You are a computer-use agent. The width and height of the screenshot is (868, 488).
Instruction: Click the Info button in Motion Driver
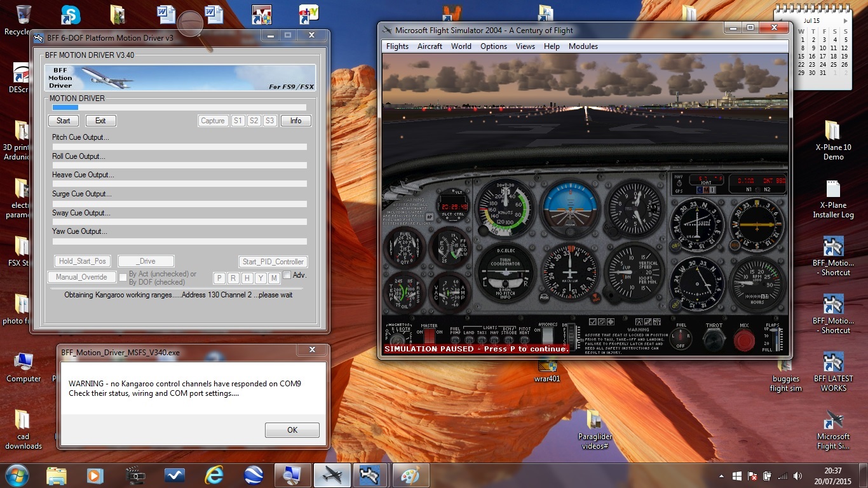(x=296, y=121)
